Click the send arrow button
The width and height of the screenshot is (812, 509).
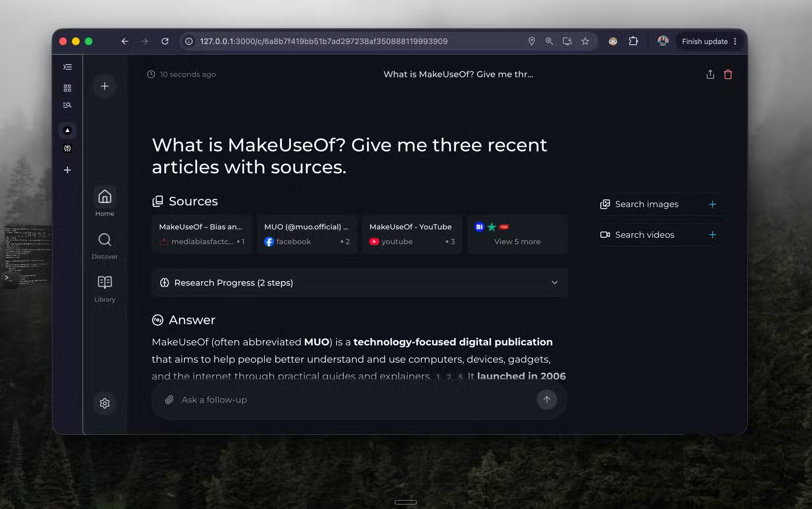point(547,400)
